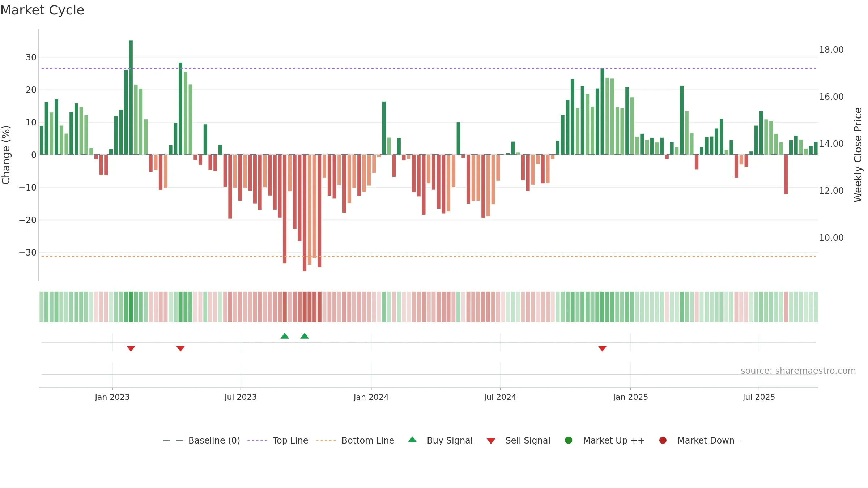Click the deepest red bar below the bottom line
Screen dimensions: 868x488
tap(305, 213)
